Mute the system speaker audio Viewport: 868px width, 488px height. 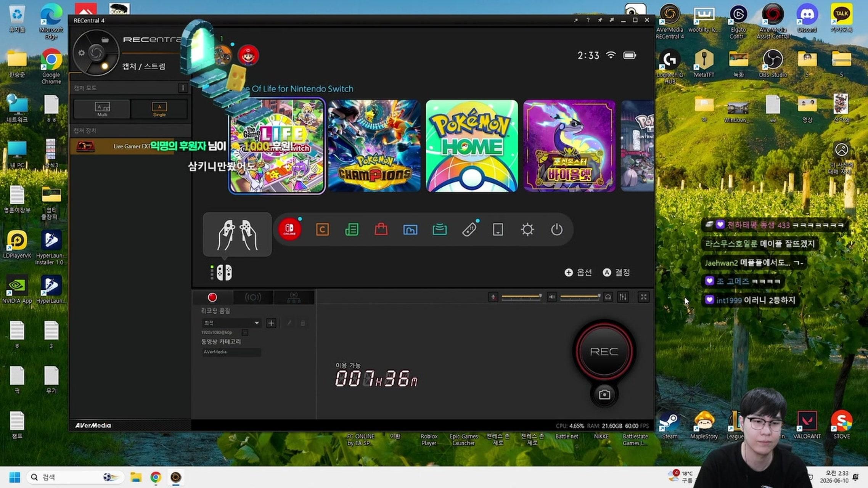(x=552, y=297)
